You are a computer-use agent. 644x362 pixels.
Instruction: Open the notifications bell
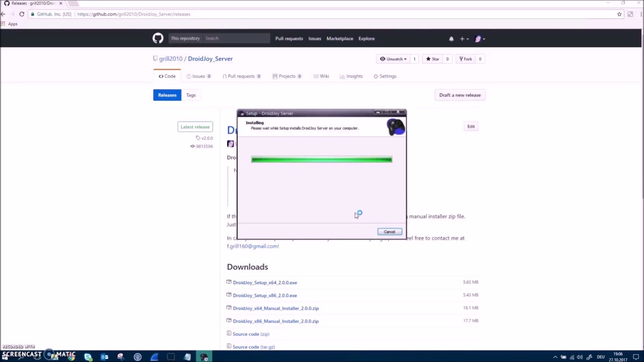tap(451, 39)
